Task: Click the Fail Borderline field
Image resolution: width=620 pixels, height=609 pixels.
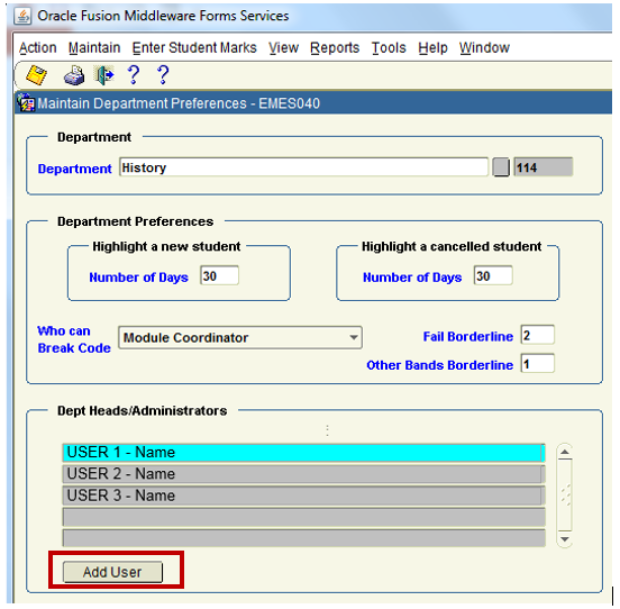Action: coord(537,335)
